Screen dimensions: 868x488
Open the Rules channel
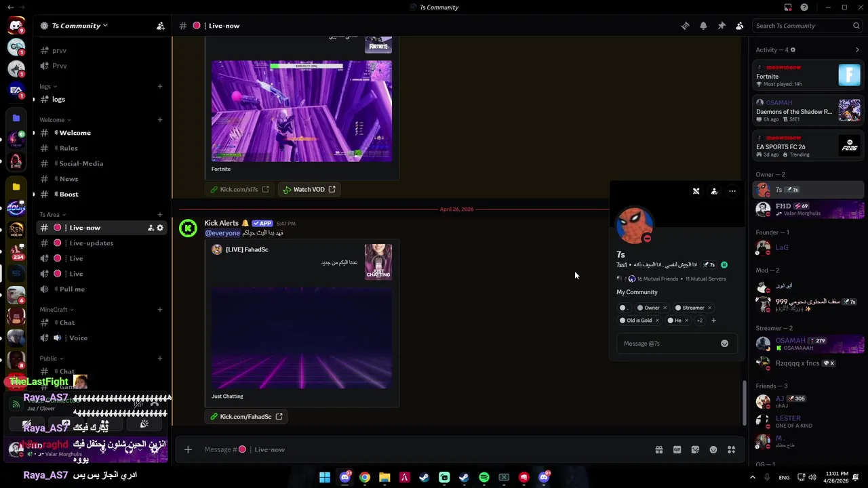102,148
